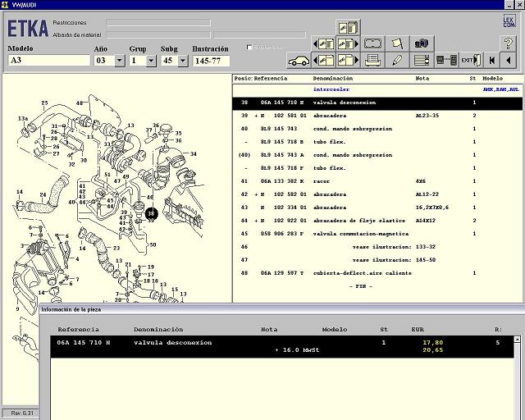525x420 pixels.
Task: Open row 46 vease ilustracion 133-32
Action: pyautogui.click(x=377, y=247)
